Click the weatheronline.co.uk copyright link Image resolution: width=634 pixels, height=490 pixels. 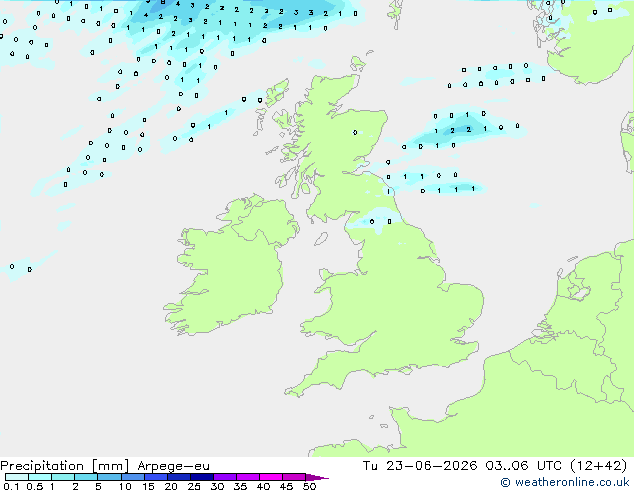coord(565,482)
